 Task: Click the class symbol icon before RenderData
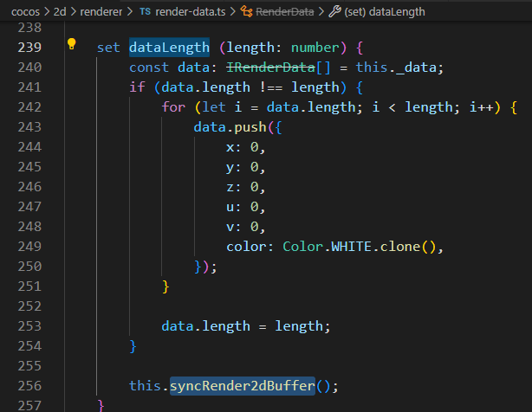(247, 12)
